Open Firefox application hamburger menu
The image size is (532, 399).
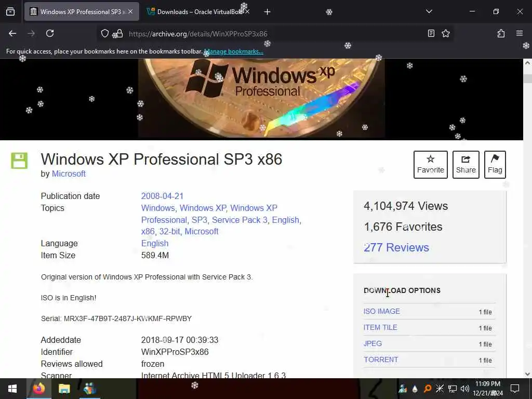tap(520, 33)
